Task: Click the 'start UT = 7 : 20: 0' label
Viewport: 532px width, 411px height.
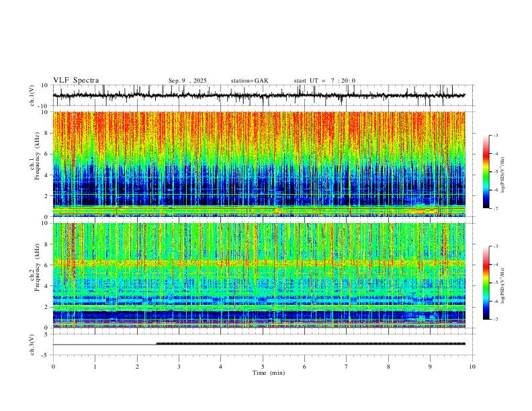Action: (x=324, y=81)
